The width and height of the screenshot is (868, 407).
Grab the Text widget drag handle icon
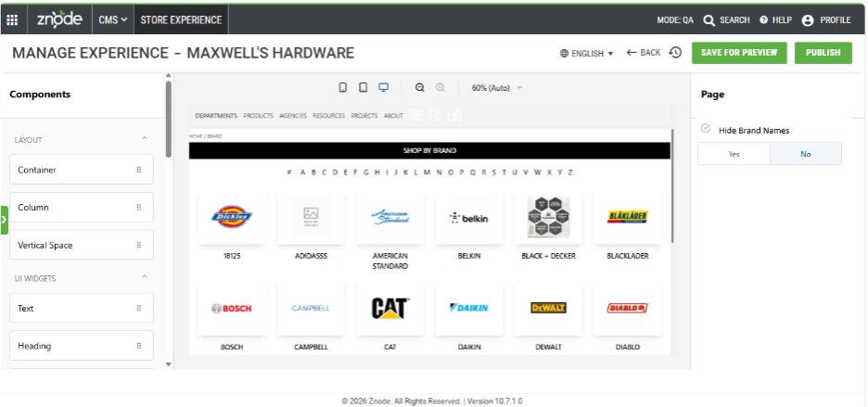pyautogui.click(x=139, y=308)
